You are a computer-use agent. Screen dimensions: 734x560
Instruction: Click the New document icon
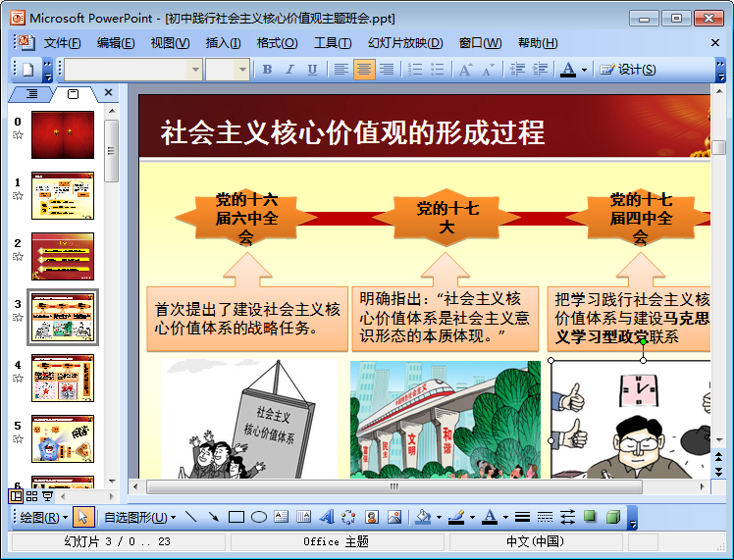tap(28, 70)
